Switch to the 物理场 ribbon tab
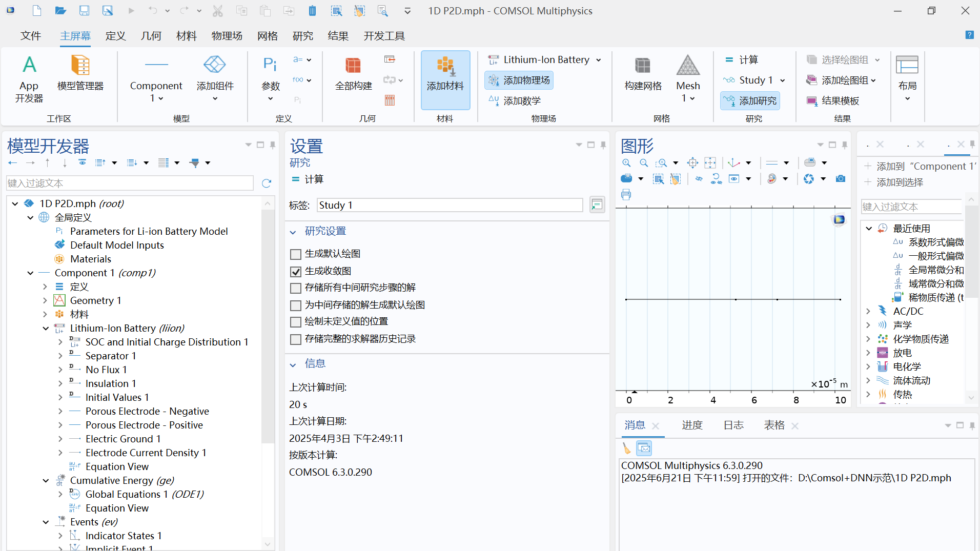Image resolution: width=980 pixels, height=551 pixels. [227, 35]
